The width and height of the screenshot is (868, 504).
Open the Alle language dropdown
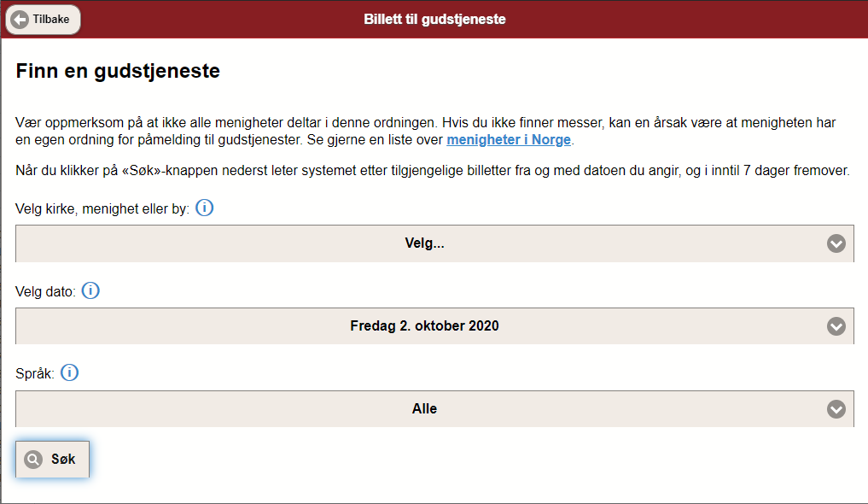tap(434, 408)
